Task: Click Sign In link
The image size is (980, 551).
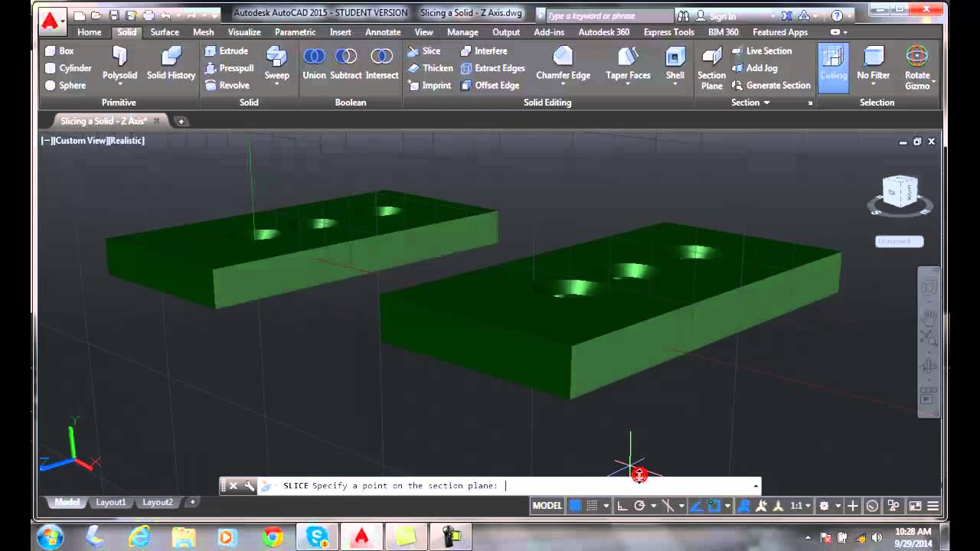Action: 722,16
